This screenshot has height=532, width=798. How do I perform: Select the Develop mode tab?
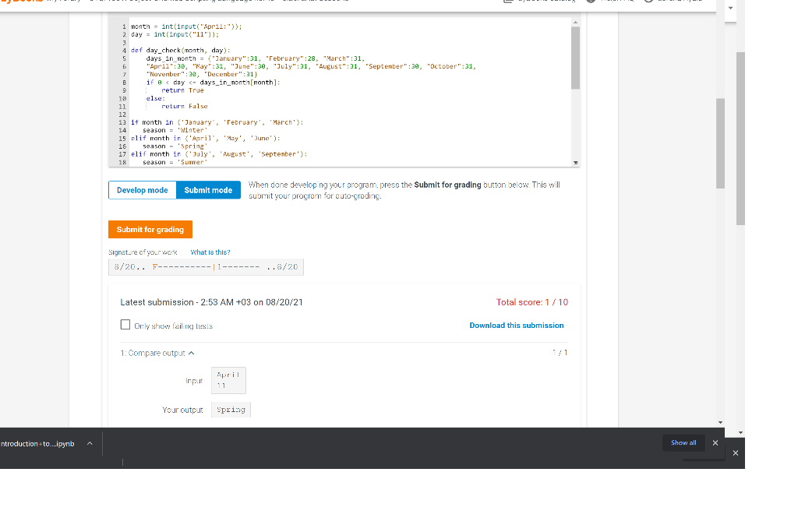click(x=142, y=189)
